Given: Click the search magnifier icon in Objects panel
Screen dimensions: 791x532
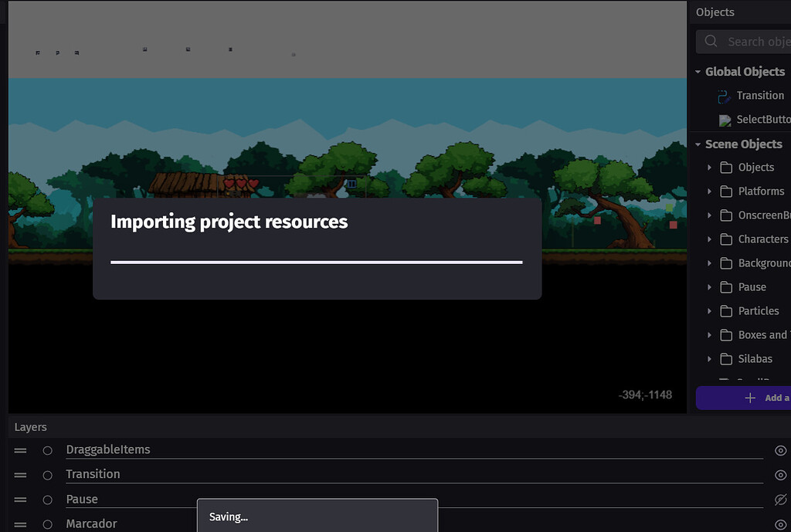Looking at the screenshot, I should click(x=709, y=41).
